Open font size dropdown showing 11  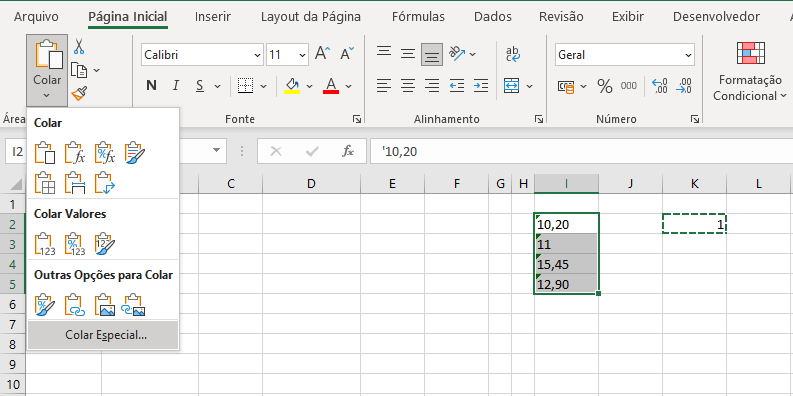click(x=287, y=55)
